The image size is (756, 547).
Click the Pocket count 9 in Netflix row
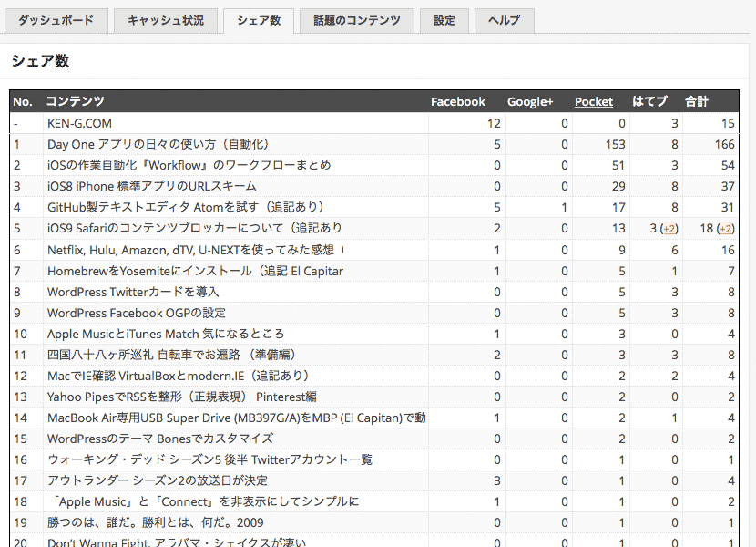tap(622, 250)
